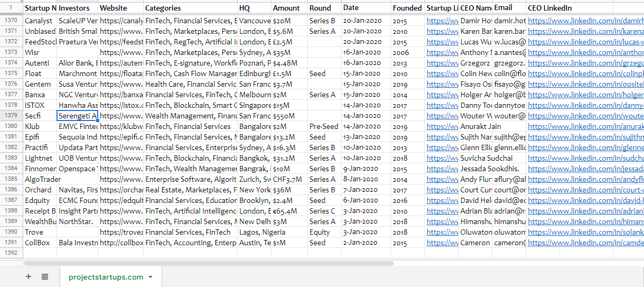Click the 2-Jan-2020 date cell
Screen dimensions: 644x287
point(366,243)
